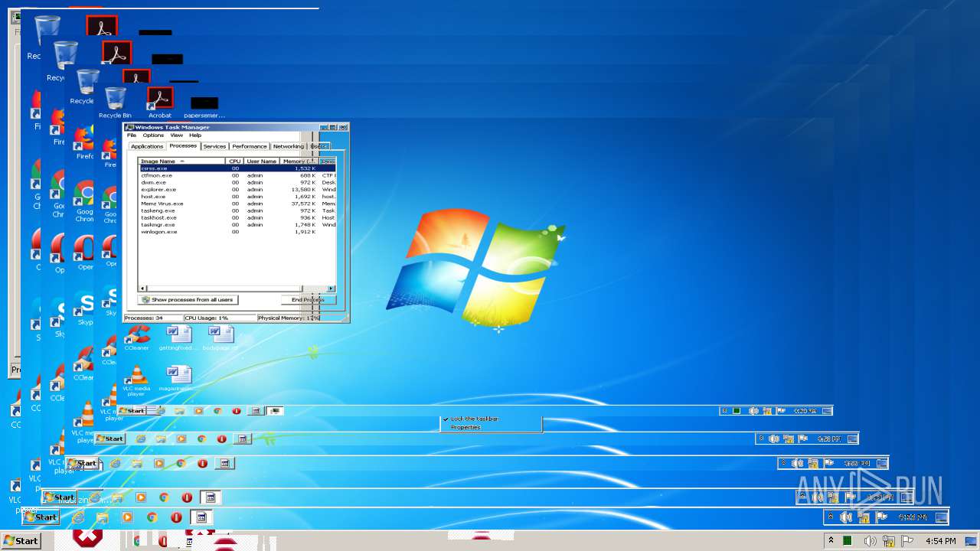The width and height of the screenshot is (980, 551).
Task: Click green tray icon on gray taskbar
Action: pos(848,540)
